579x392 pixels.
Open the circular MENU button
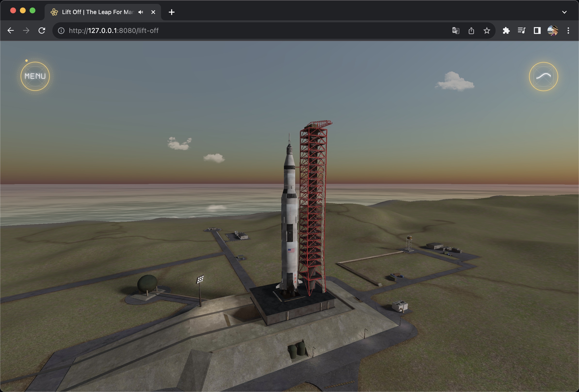point(35,76)
